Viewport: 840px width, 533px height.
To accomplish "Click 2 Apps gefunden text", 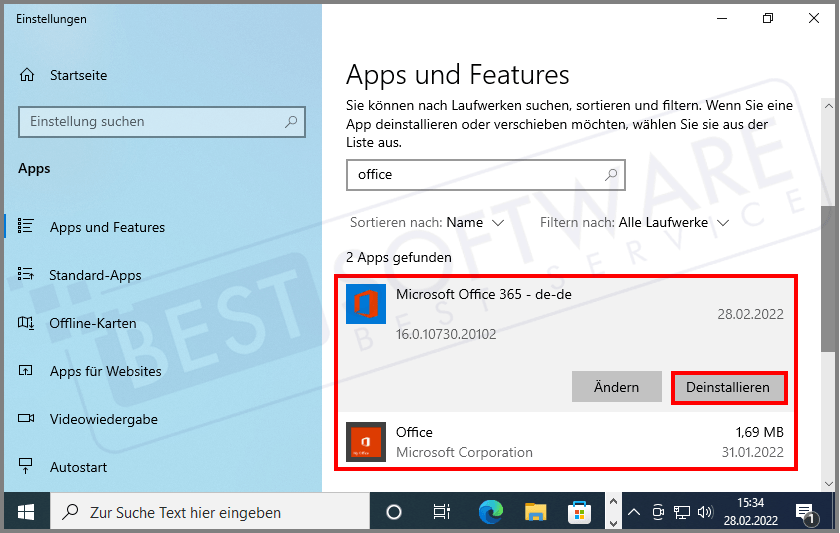I will click(399, 258).
